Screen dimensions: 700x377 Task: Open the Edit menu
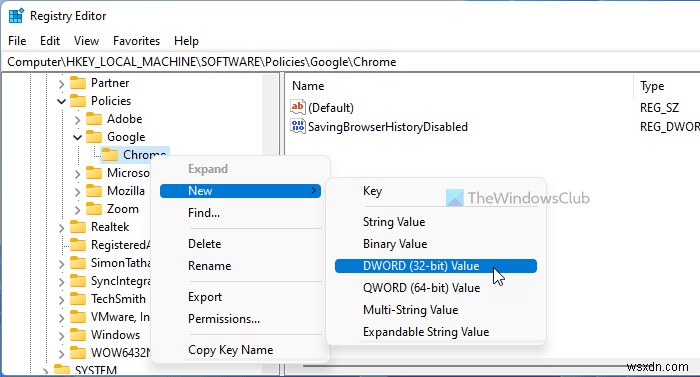(50, 41)
